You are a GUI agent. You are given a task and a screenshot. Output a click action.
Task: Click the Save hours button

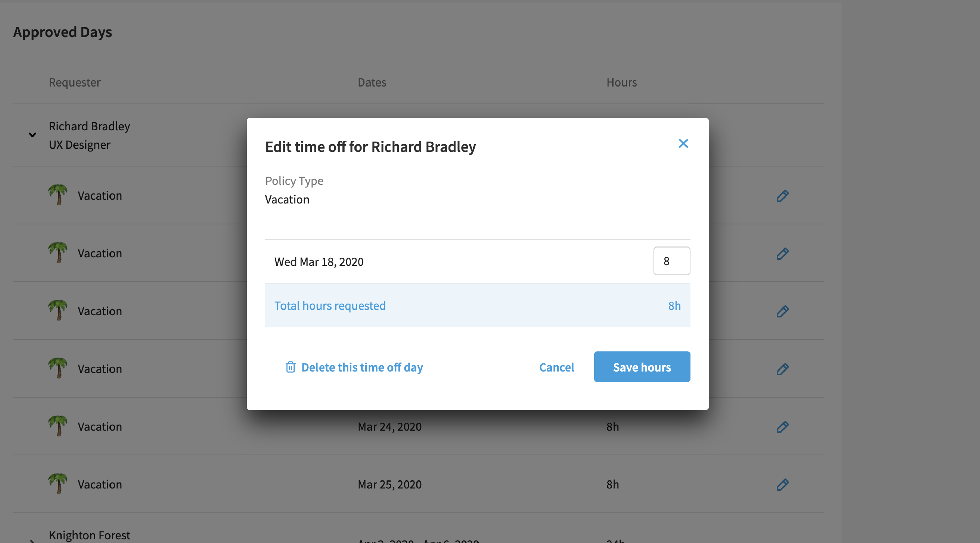click(x=642, y=367)
